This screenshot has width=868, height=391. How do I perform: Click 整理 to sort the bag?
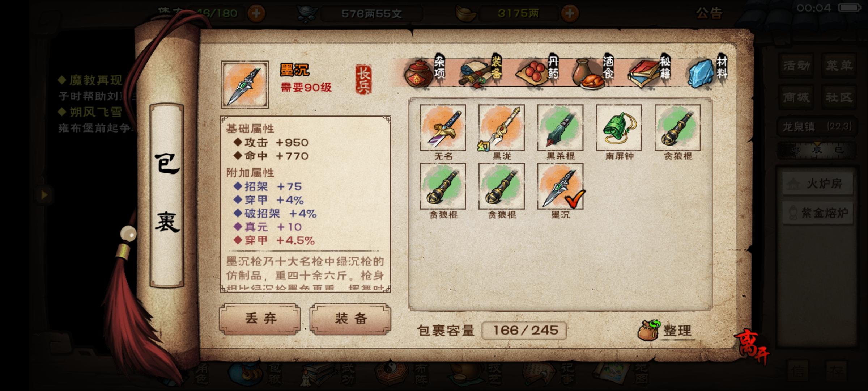[x=665, y=330]
